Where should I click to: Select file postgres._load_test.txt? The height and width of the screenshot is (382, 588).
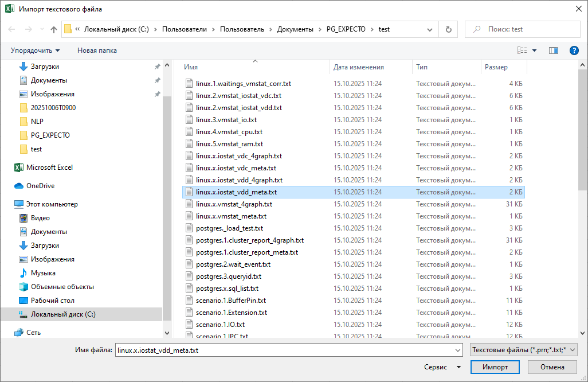pos(229,228)
